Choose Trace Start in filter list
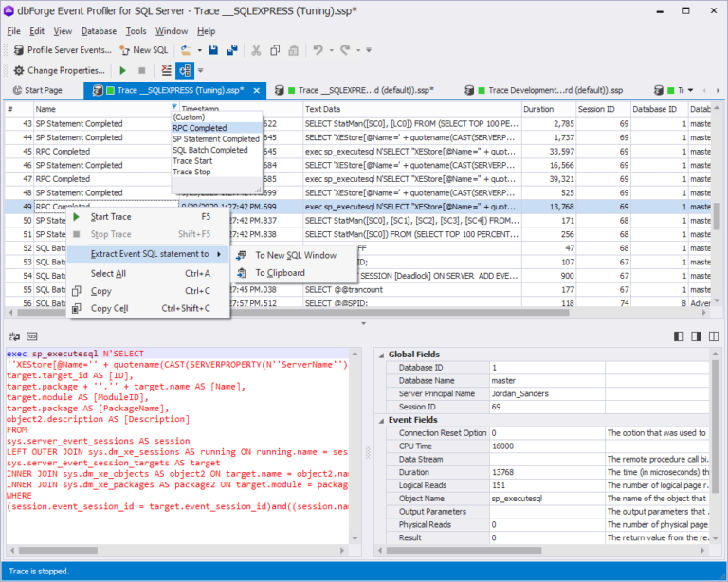 (x=217, y=160)
